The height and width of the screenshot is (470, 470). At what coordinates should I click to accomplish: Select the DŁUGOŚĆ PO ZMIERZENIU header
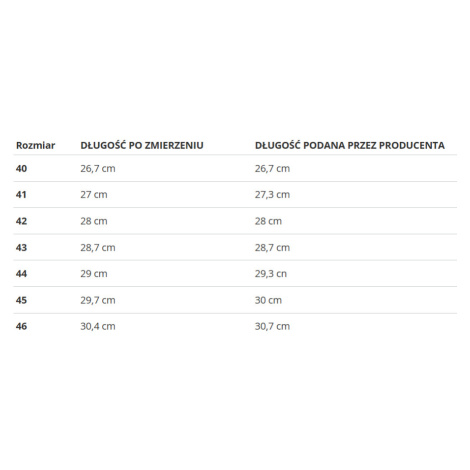pos(142,145)
